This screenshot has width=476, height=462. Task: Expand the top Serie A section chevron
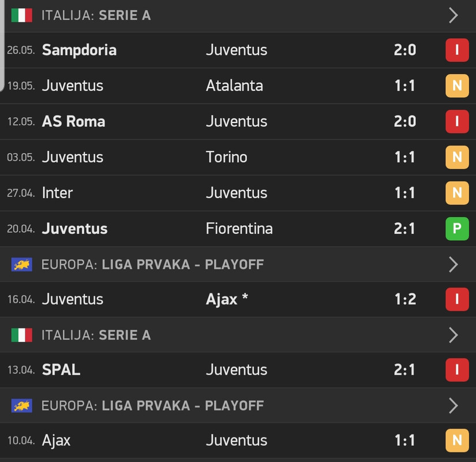tap(453, 15)
